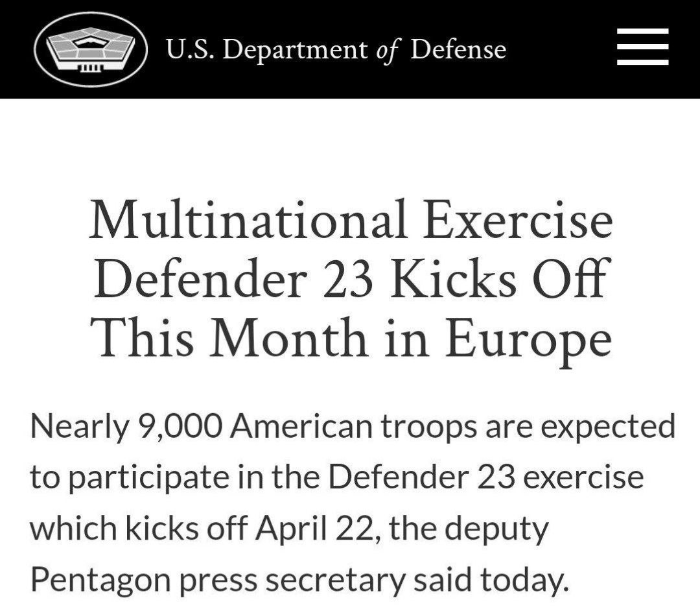Open the hamburger navigation menu
The image size is (700, 611).
click(x=642, y=47)
